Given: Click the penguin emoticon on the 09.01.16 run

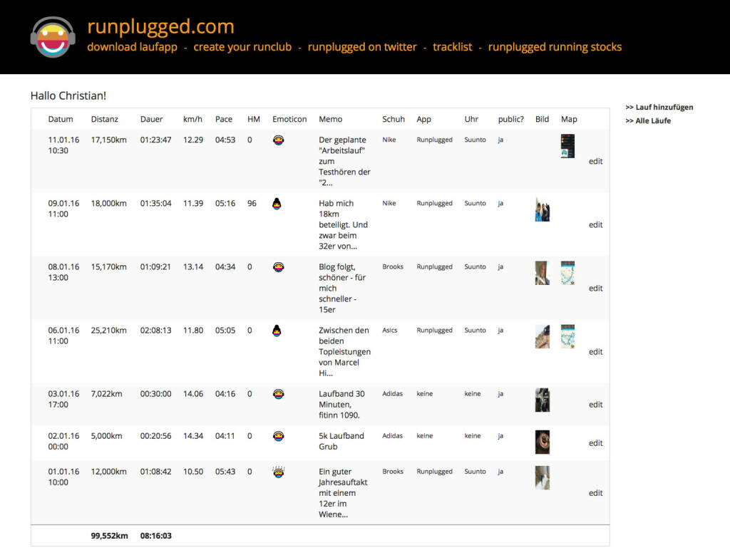Looking at the screenshot, I should [278, 202].
